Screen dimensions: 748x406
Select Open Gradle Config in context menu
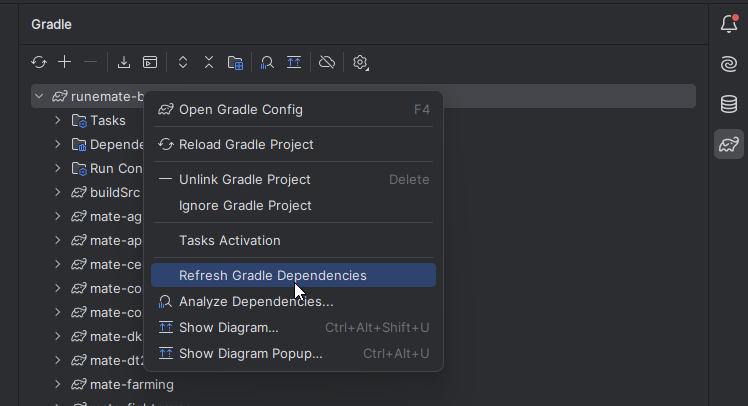(241, 109)
